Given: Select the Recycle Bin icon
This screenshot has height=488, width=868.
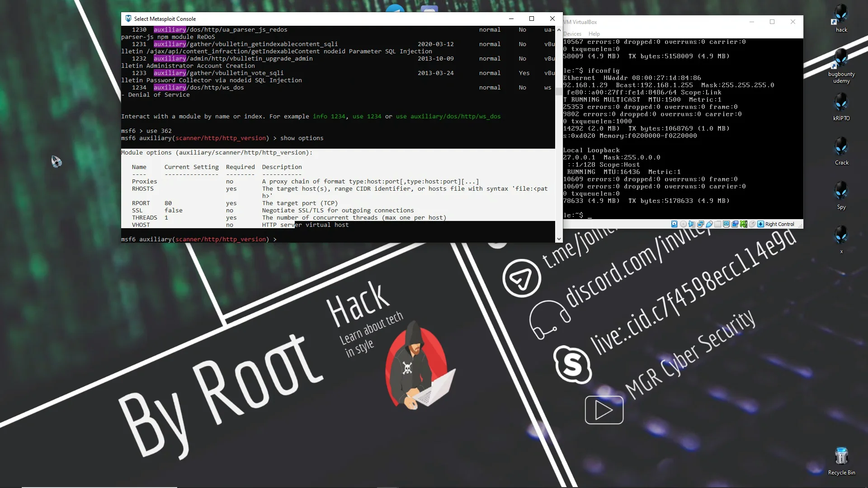Looking at the screenshot, I should coord(841,461).
